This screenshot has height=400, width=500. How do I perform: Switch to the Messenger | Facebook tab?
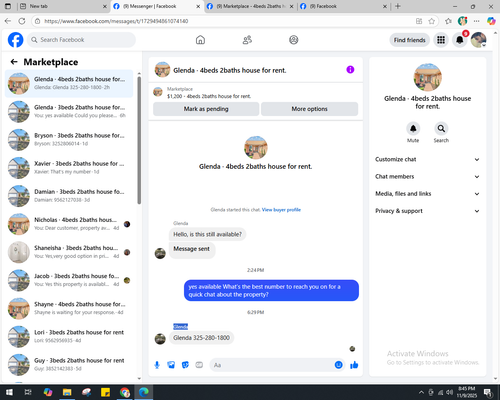[x=157, y=6]
